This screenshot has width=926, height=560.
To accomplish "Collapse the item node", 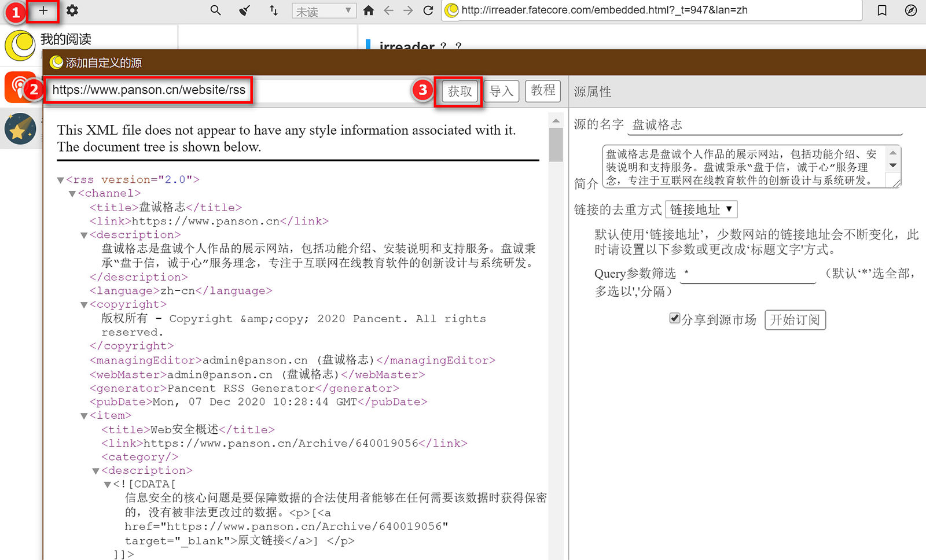I will click(84, 416).
